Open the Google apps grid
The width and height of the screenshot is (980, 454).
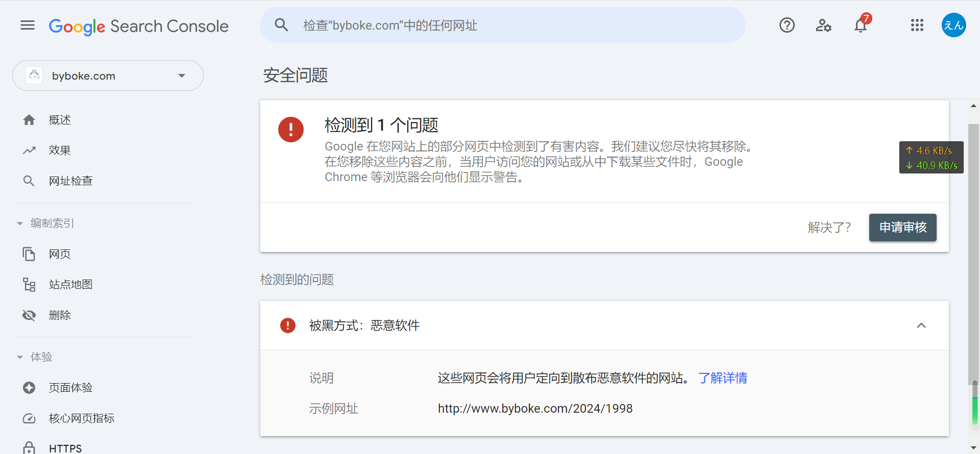(917, 25)
